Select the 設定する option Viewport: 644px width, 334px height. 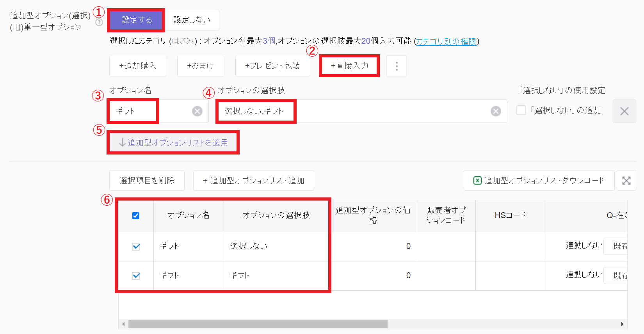pos(136,20)
